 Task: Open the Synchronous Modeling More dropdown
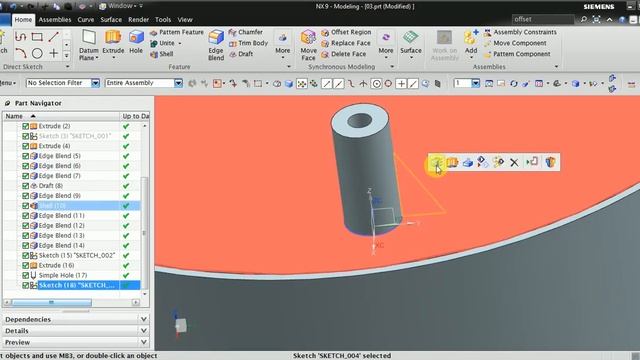pyautogui.click(x=386, y=45)
